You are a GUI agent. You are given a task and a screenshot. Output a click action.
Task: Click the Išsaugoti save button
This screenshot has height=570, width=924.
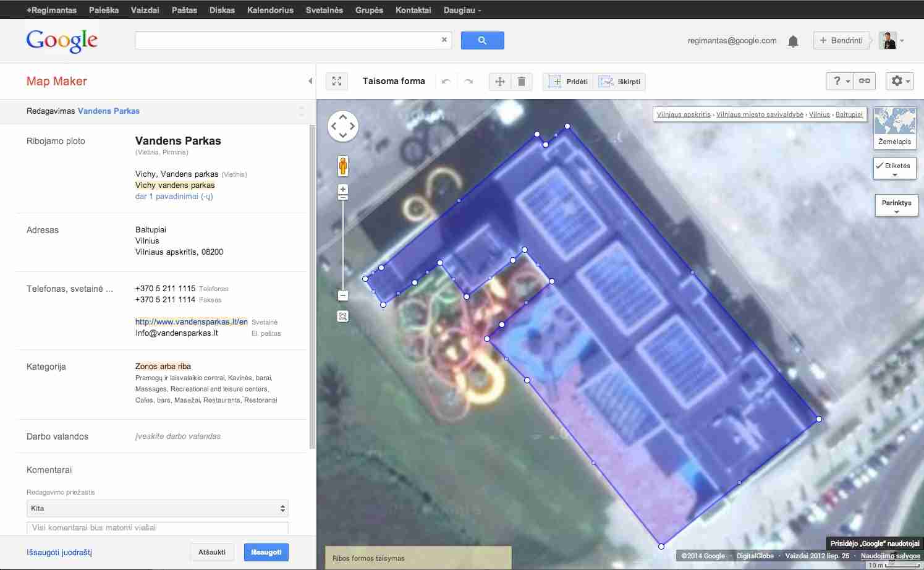266,552
